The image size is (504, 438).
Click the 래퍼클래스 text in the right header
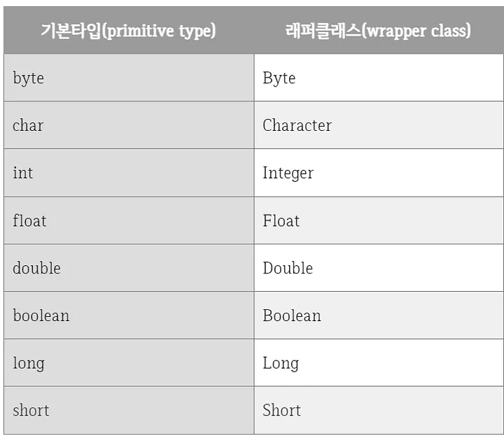coord(321,31)
